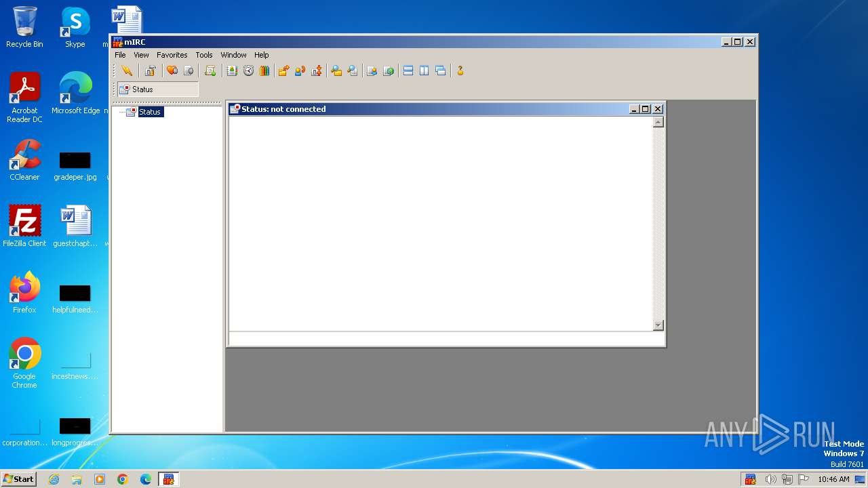868x488 pixels.
Task: Click the Status window vertical scrollbar track
Action: coord(658,224)
